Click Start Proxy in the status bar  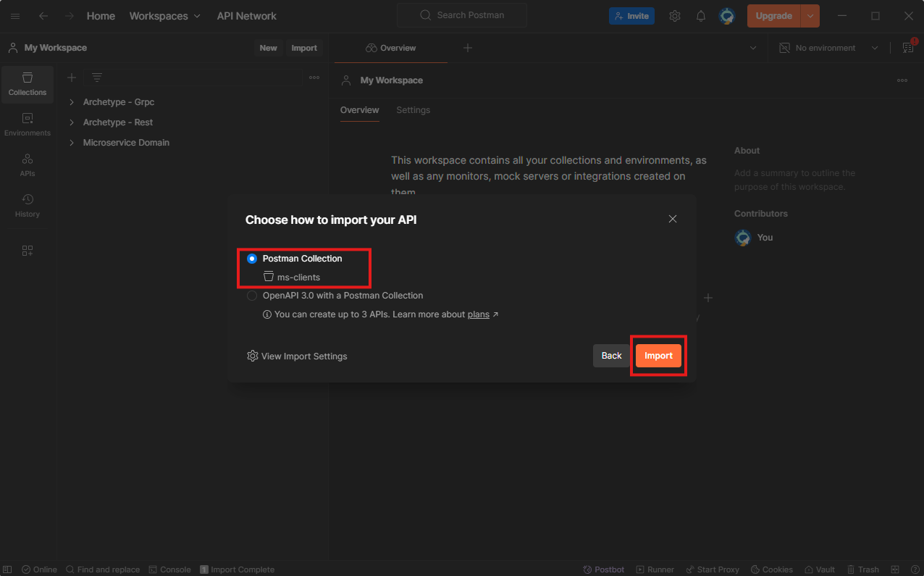click(x=713, y=569)
